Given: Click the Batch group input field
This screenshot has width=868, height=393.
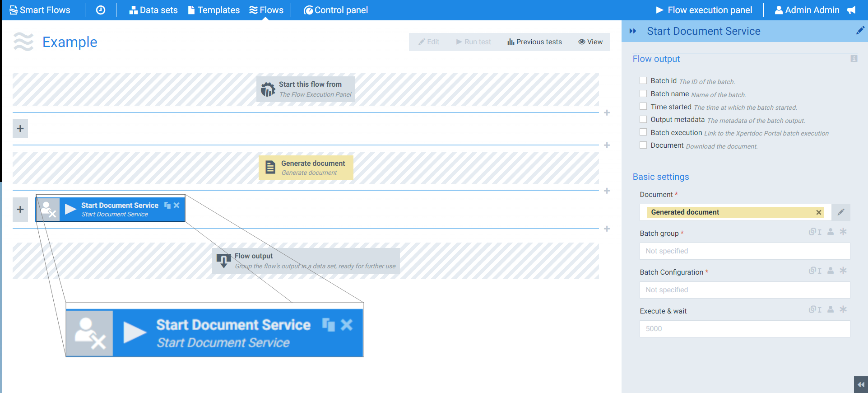Looking at the screenshot, I should [x=745, y=251].
